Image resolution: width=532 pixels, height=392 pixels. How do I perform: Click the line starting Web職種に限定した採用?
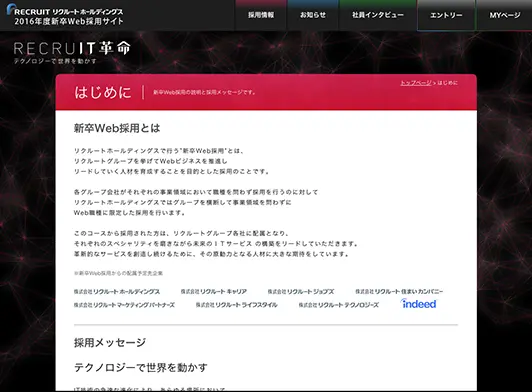point(130,213)
